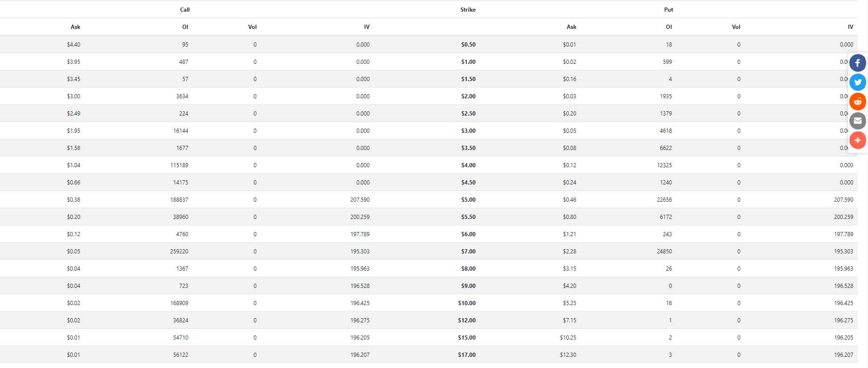Share page via Reddit icon

click(x=857, y=102)
